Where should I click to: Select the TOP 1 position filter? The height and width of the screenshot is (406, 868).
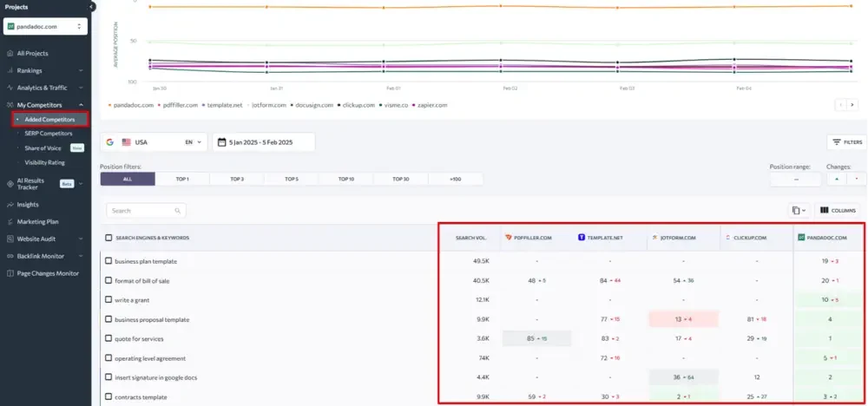click(182, 180)
